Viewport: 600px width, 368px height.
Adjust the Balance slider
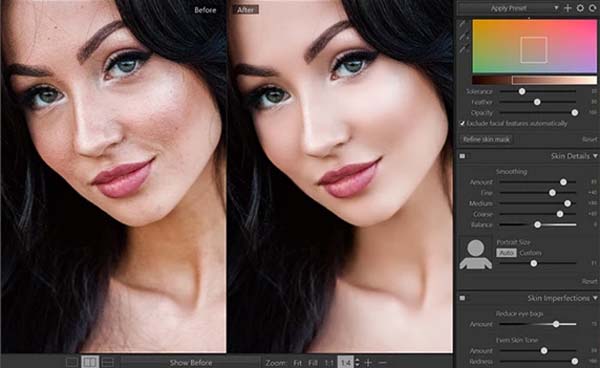[537, 225]
